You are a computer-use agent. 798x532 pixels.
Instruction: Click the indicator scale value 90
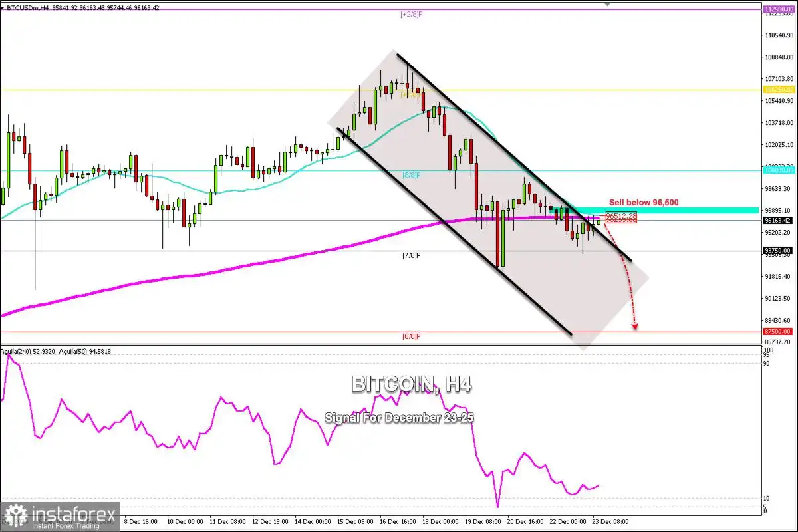(x=767, y=363)
